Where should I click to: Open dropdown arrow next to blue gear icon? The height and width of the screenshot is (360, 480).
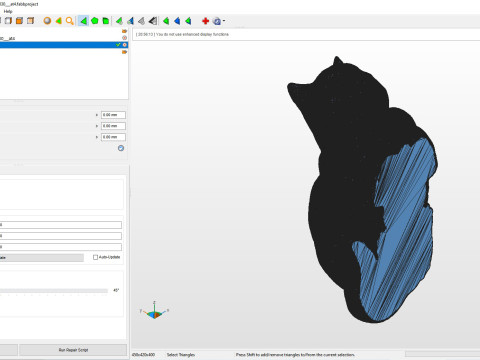[x=224, y=21]
